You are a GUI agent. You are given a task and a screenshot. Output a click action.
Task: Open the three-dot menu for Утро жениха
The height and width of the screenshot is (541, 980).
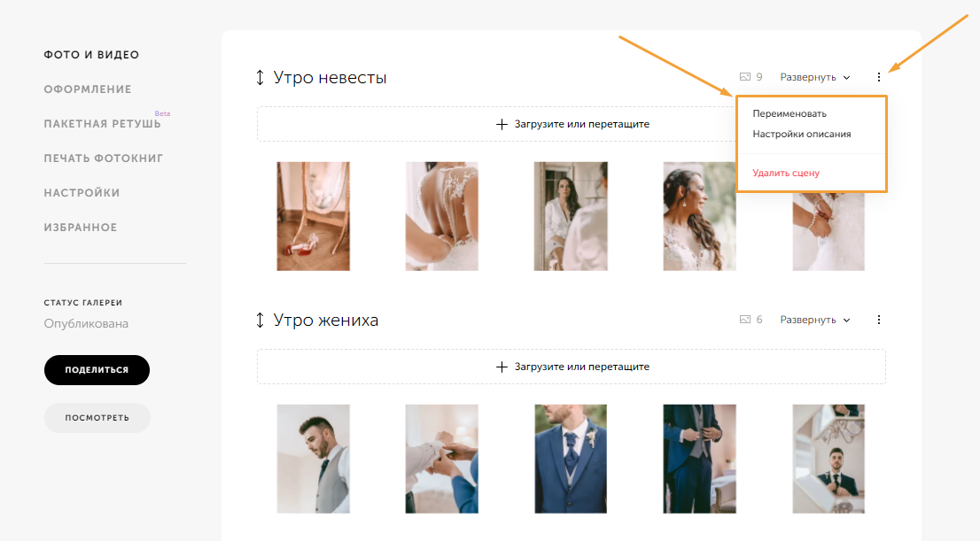pos(879,320)
